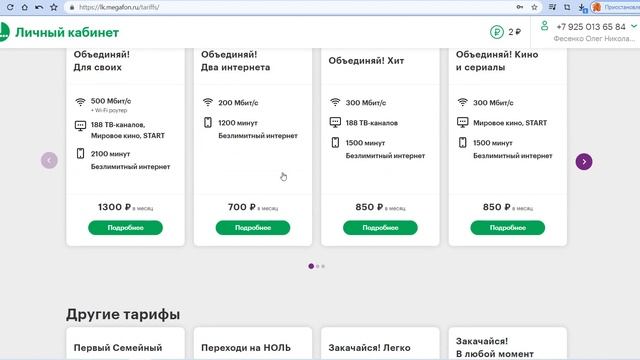This screenshot has height=360, width=640.
Task: Click the crop/screenshot icon in browser toolbar
Action: 567,7
